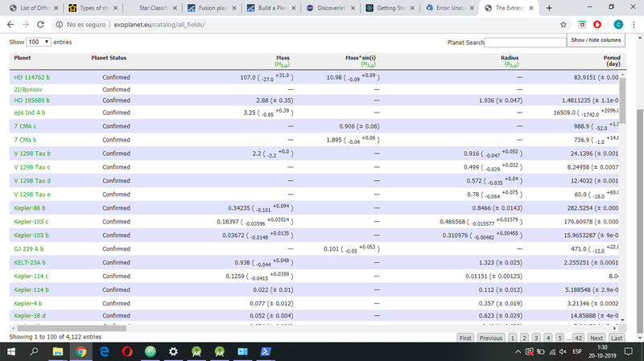Go to the Next page of results
Viewport: 644px width, 361px height.
[x=596, y=338]
